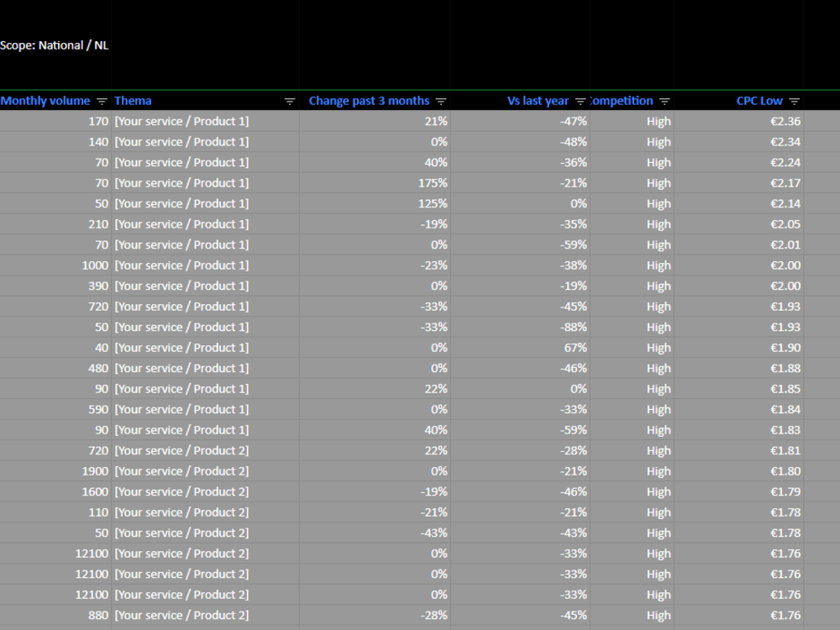Viewport: 840px width, 630px height.
Task: Click the CPC Low cell €2.14
Action: point(738,203)
